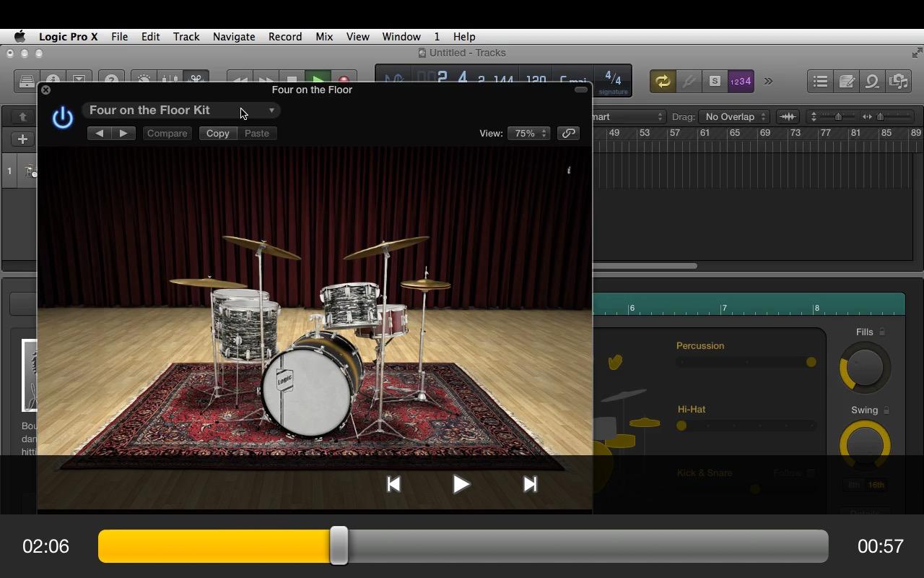Toggle the Solo S button

coord(714,82)
